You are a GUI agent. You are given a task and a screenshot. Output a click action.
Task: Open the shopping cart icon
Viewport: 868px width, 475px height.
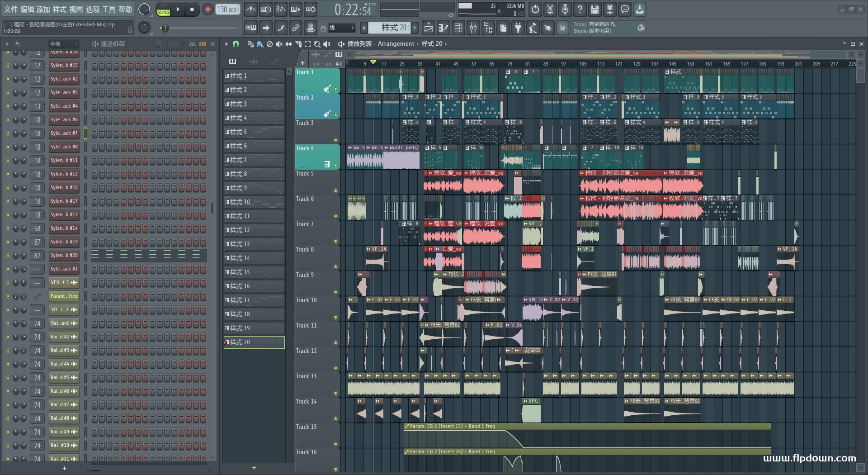[562, 28]
